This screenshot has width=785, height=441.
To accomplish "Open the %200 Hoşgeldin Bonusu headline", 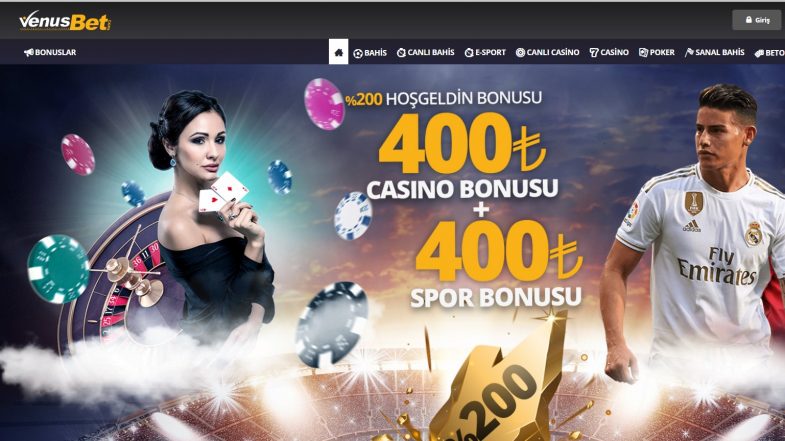I will coord(444,98).
